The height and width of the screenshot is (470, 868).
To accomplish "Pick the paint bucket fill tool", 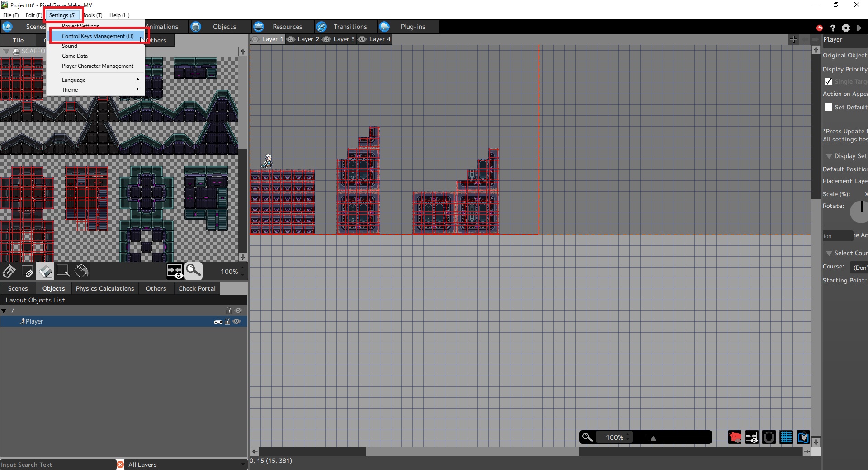I will click(x=81, y=271).
